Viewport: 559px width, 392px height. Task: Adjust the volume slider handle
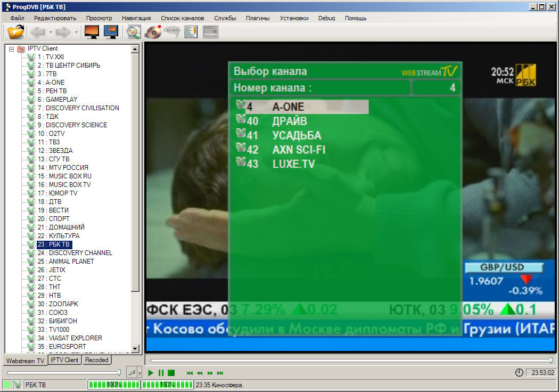pos(119,373)
